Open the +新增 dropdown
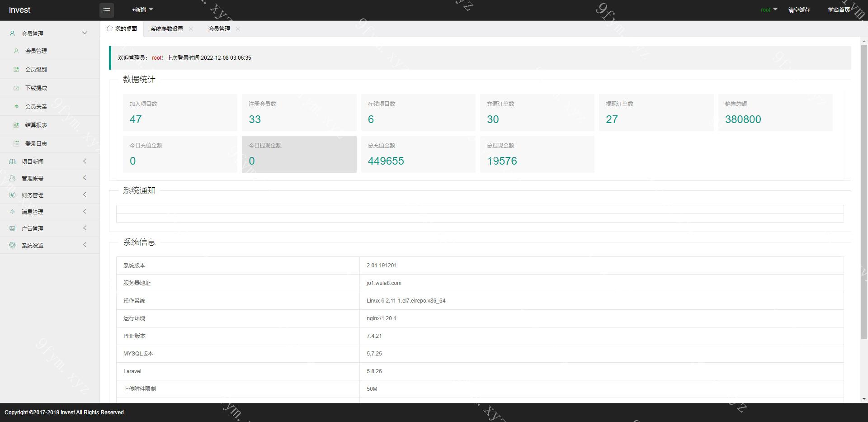 coord(142,9)
